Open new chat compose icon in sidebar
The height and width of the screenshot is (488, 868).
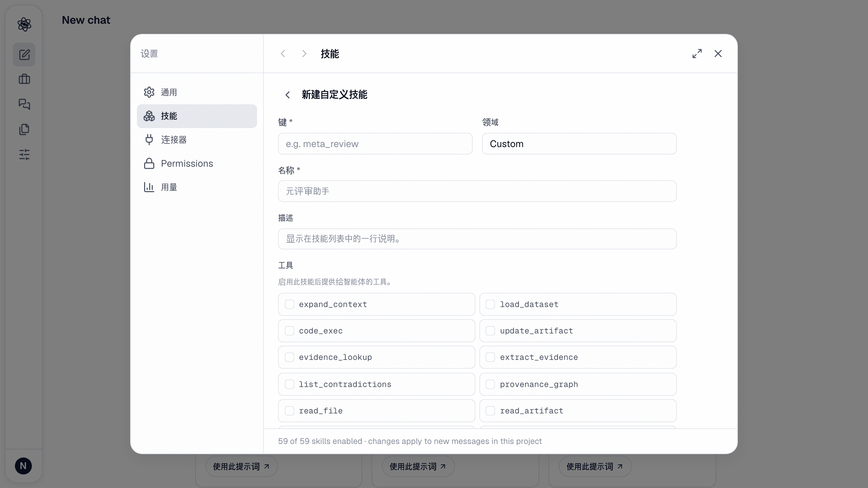click(24, 55)
